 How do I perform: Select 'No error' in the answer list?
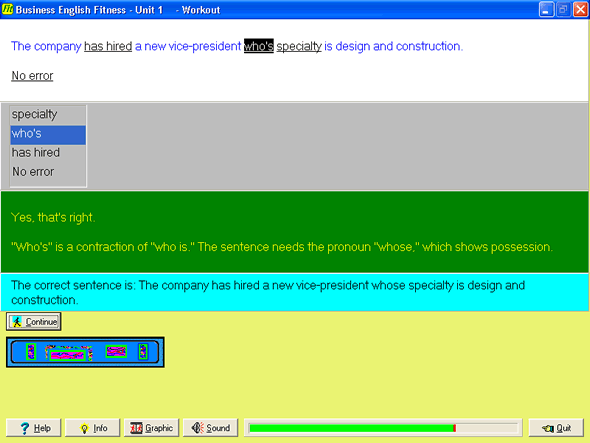48,172
